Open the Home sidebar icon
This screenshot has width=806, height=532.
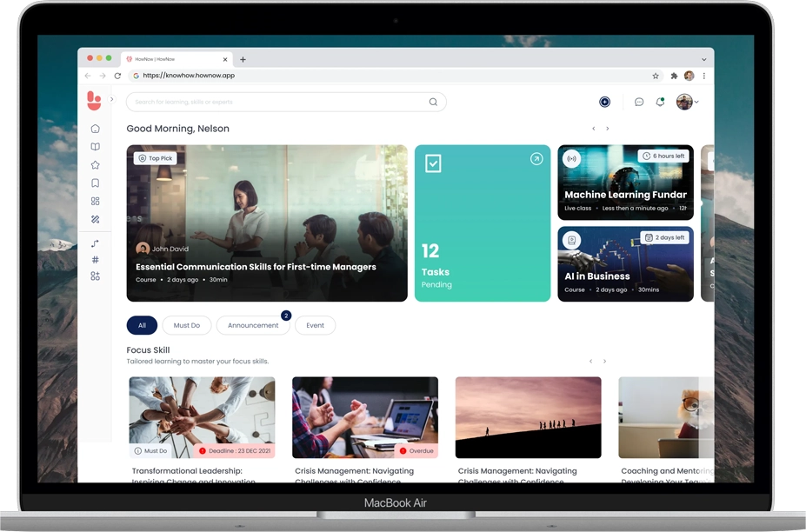coord(95,129)
